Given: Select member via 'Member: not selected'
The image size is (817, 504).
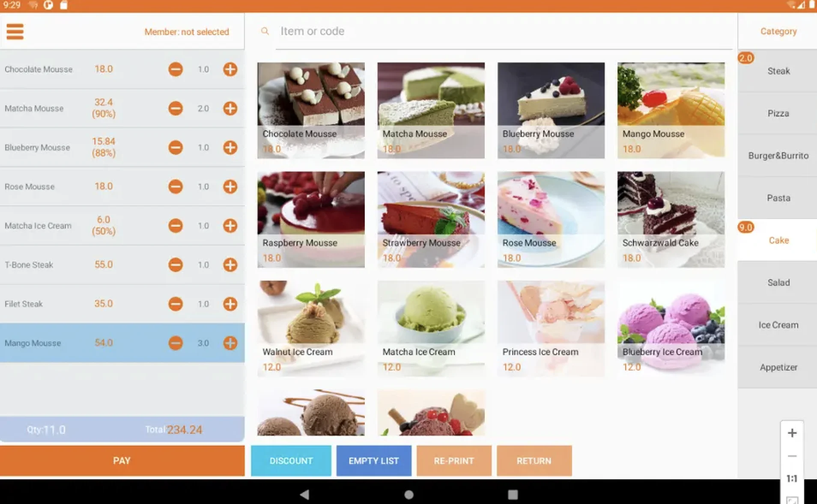Looking at the screenshot, I should 187,32.
